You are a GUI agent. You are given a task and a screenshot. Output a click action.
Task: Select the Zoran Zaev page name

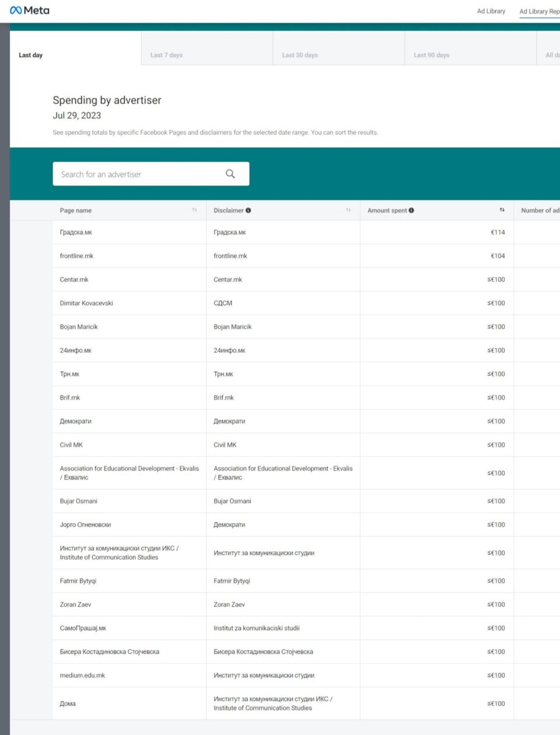click(75, 604)
